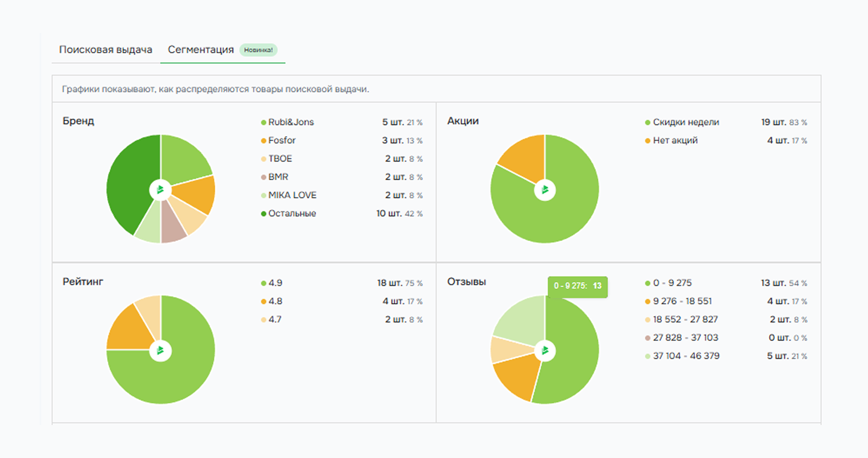This screenshot has height=458, width=868.
Task: Click the Нет акций legend item
Action: click(675, 140)
